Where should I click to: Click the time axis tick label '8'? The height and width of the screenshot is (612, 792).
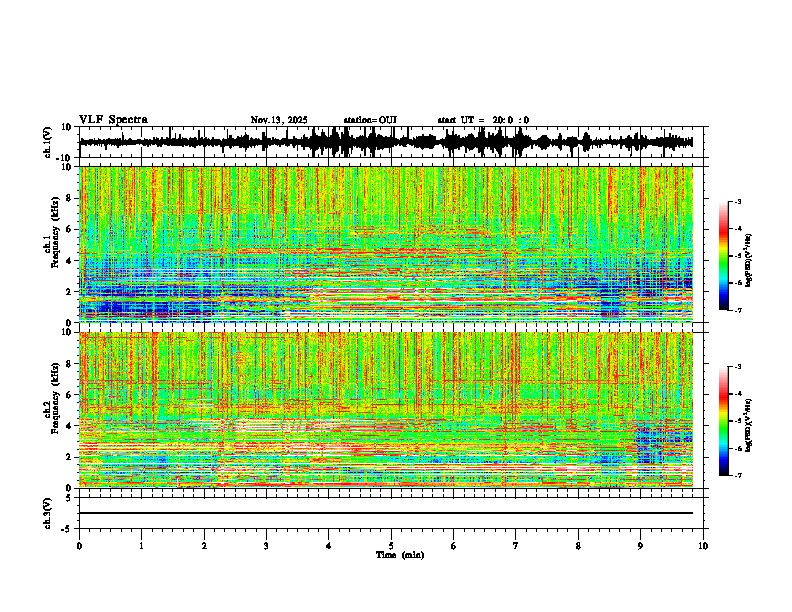[578, 546]
